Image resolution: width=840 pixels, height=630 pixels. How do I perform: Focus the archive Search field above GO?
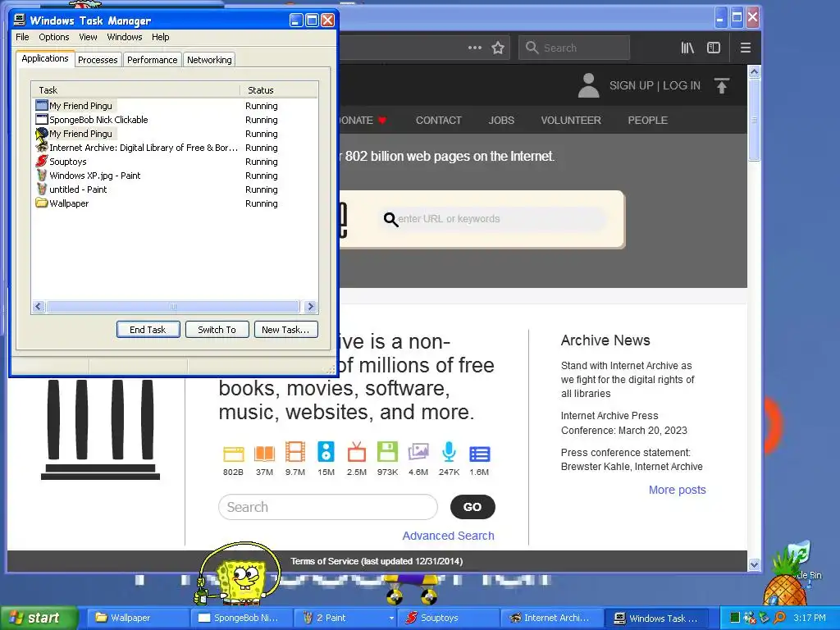328,507
